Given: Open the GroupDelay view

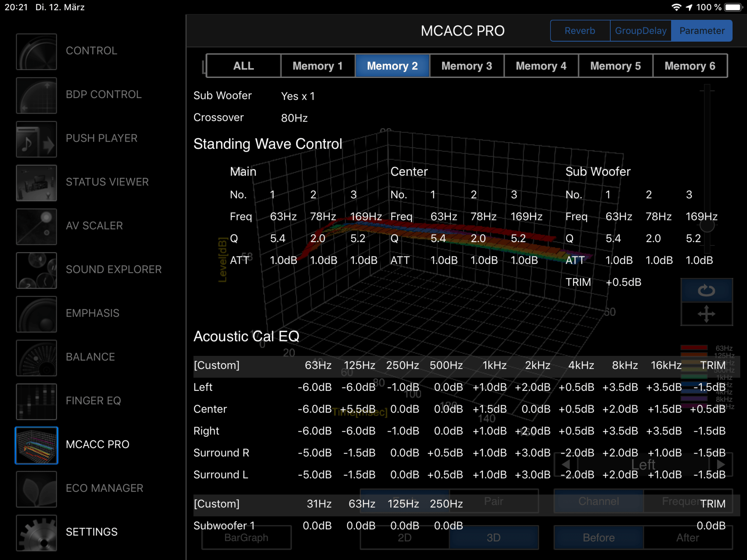Looking at the screenshot, I should (640, 31).
